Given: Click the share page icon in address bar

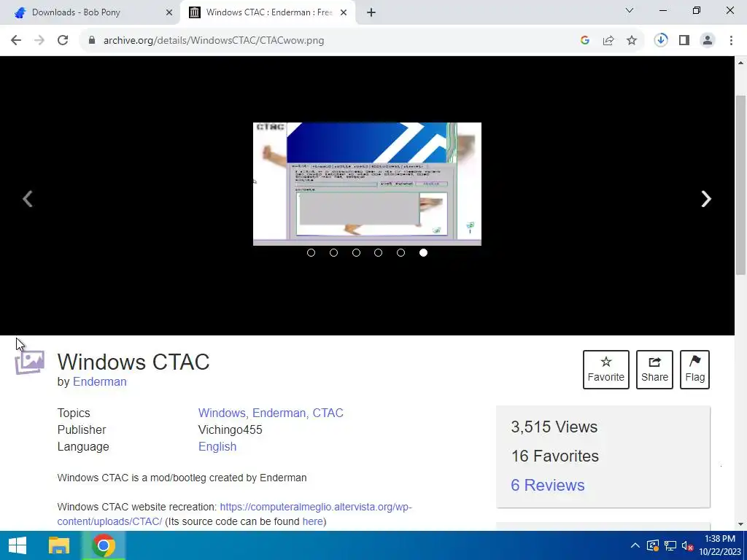Looking at the screenshot, I should [608, 41].
